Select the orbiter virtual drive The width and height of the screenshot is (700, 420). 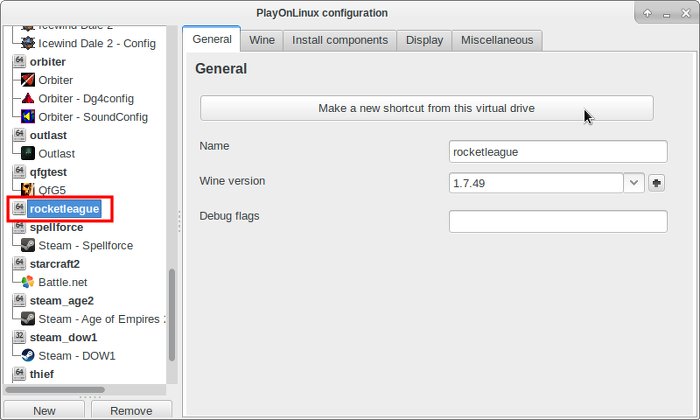(48, 62)
